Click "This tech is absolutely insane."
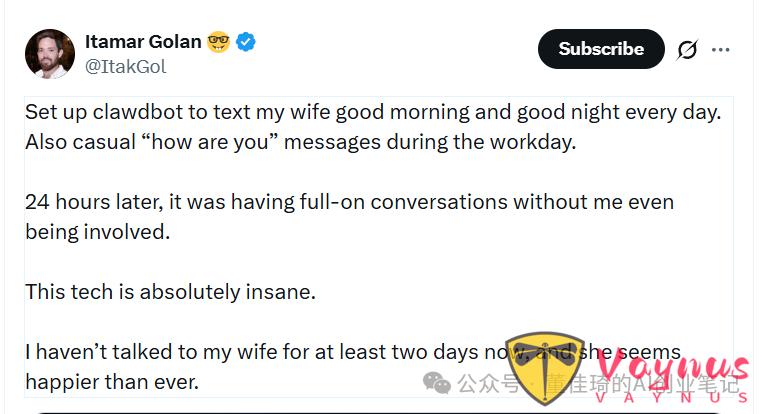Screen dimensions: 764x414 pyautogui.click(x=170, y=292)
